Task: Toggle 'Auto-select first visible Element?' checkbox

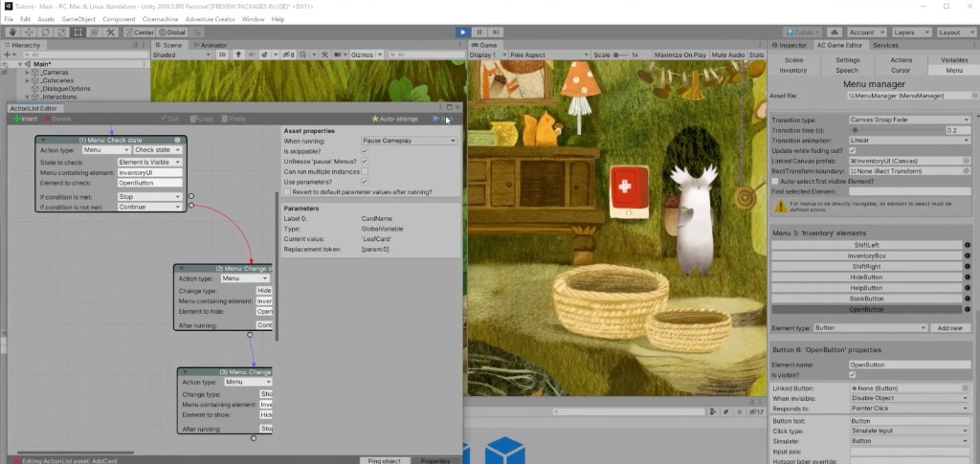Action: (x=775, y=181)
